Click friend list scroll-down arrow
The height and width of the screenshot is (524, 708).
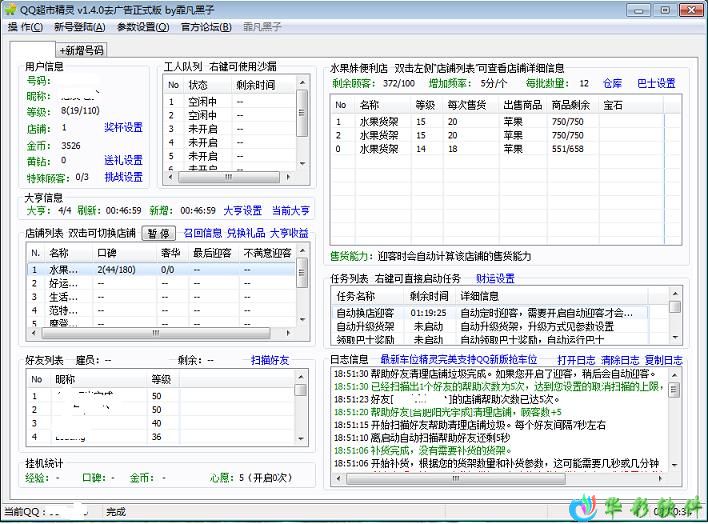[301, 439]
